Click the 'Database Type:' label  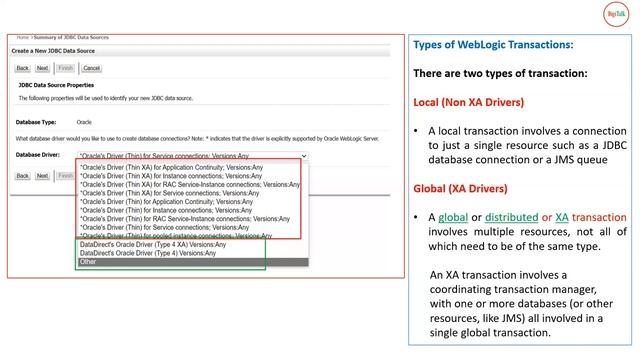coord(36,122)
